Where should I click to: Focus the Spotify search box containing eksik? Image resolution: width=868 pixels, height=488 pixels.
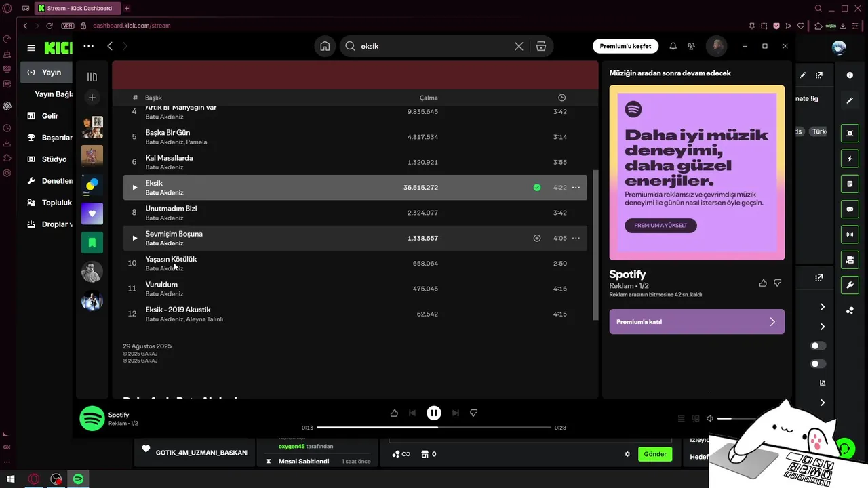434,46
